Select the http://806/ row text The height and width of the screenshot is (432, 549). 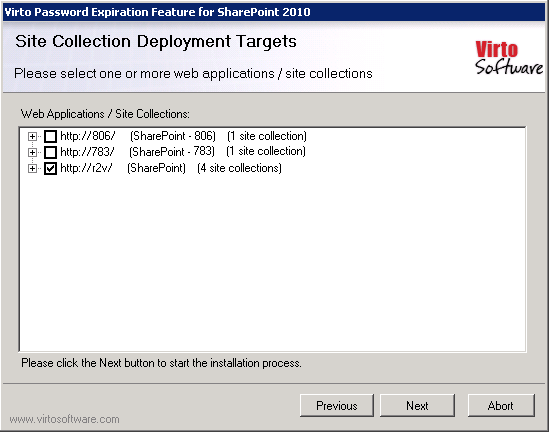coord(183,136)
